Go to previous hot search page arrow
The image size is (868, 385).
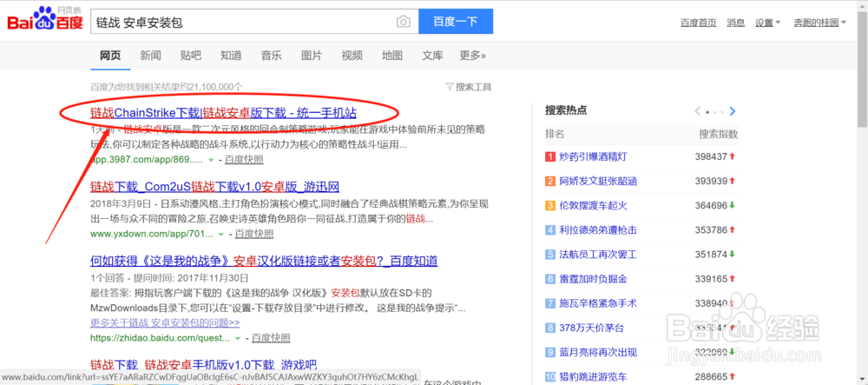(698, 110)
